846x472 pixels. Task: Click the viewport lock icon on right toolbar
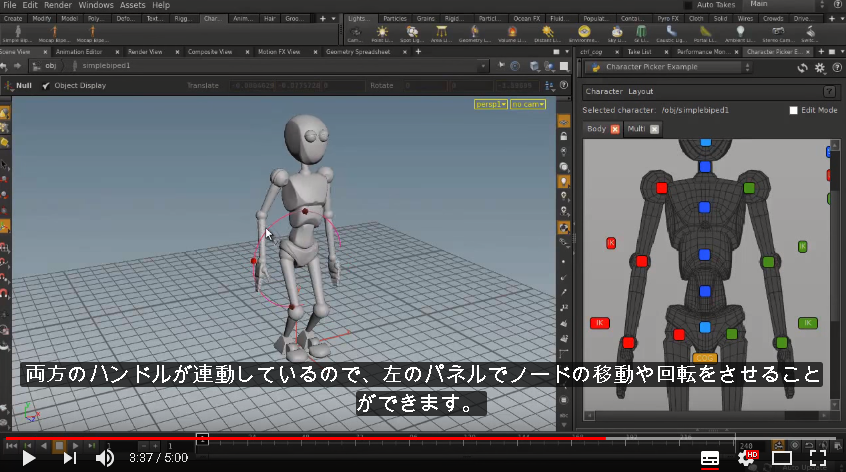coord(564,136)
